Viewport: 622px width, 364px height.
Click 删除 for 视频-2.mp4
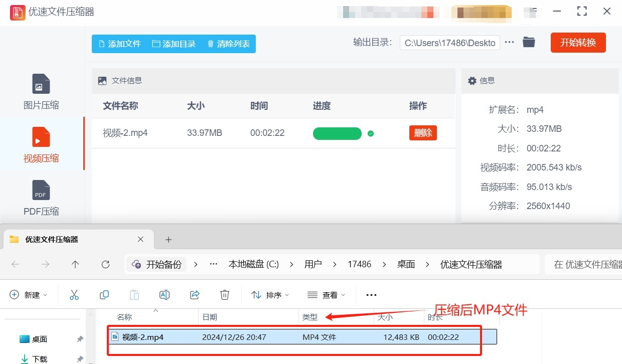click(x=423, y=133)
